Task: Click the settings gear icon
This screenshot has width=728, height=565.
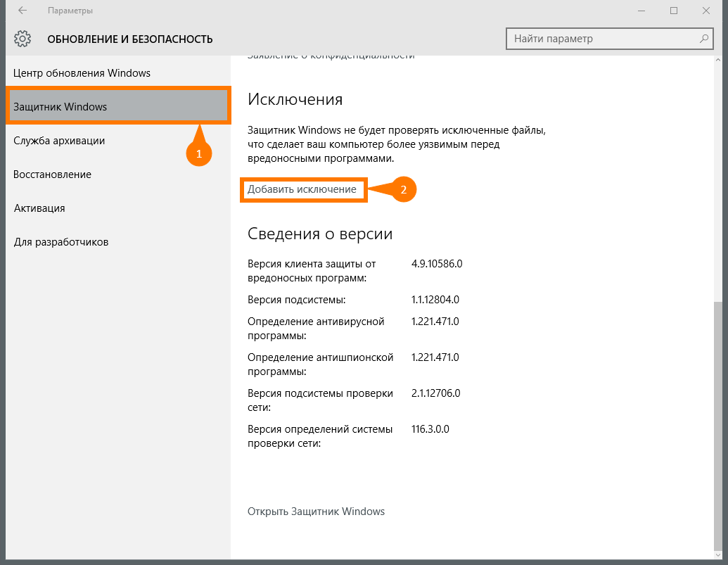Action: point(23,39)
